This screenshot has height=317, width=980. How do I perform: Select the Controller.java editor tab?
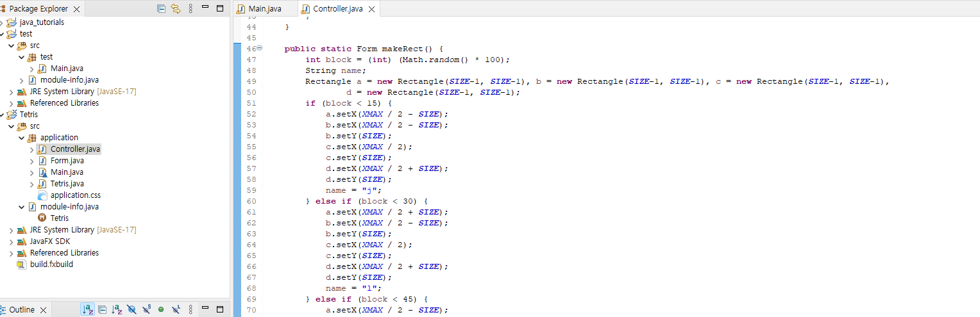pyautogui.click(x=337, y=9)
